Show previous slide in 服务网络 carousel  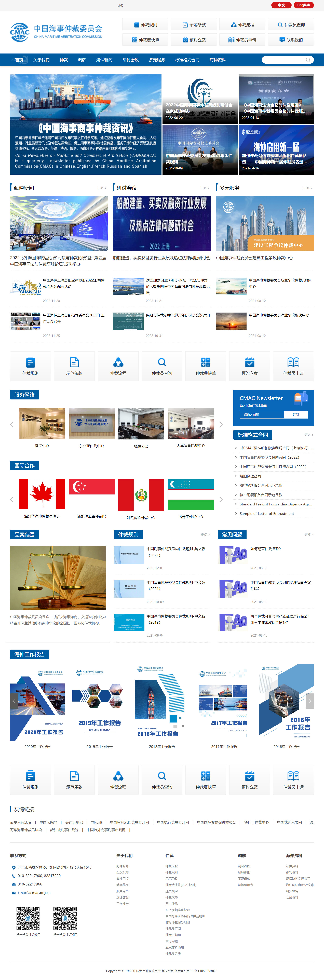pyautogui.click(x=11, y=424)
